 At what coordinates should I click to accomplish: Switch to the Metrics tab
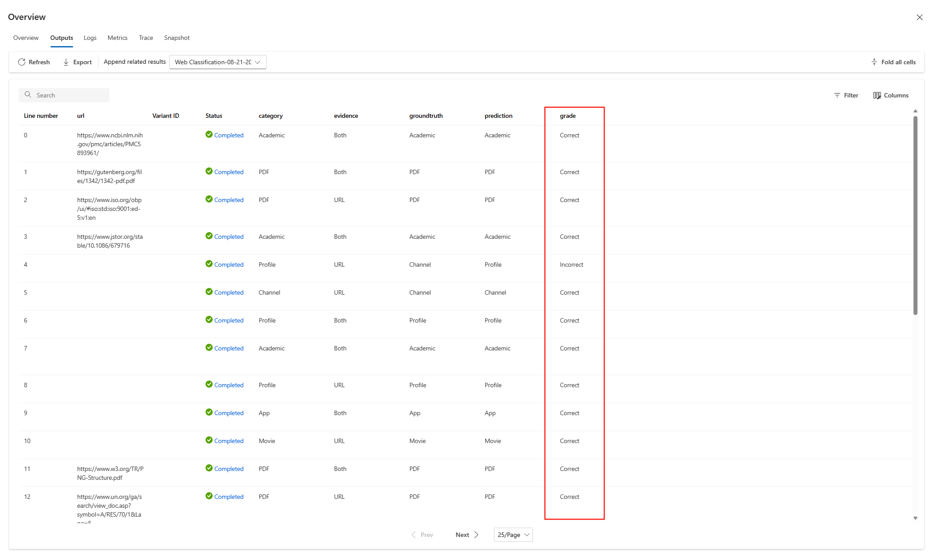[117, 38]
